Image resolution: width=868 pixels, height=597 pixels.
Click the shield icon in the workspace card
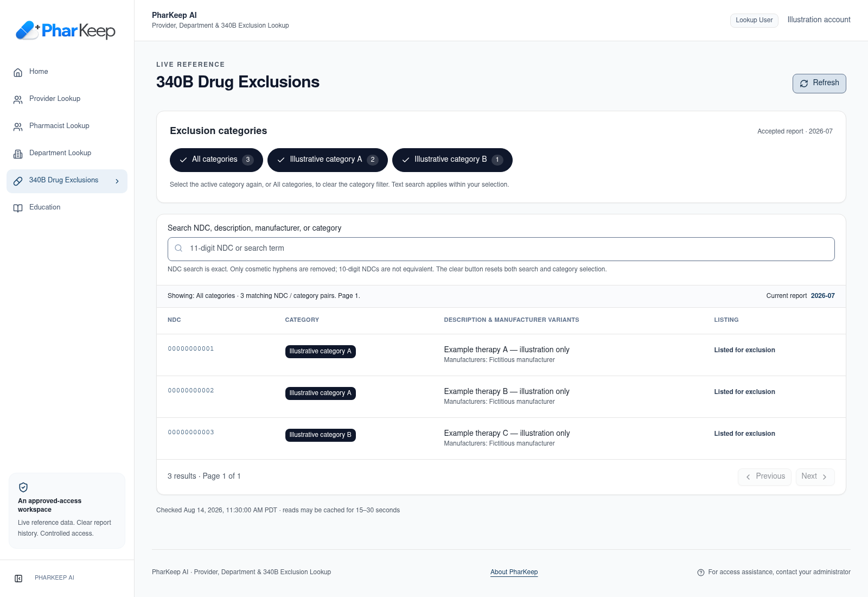(x=23, y=487)
